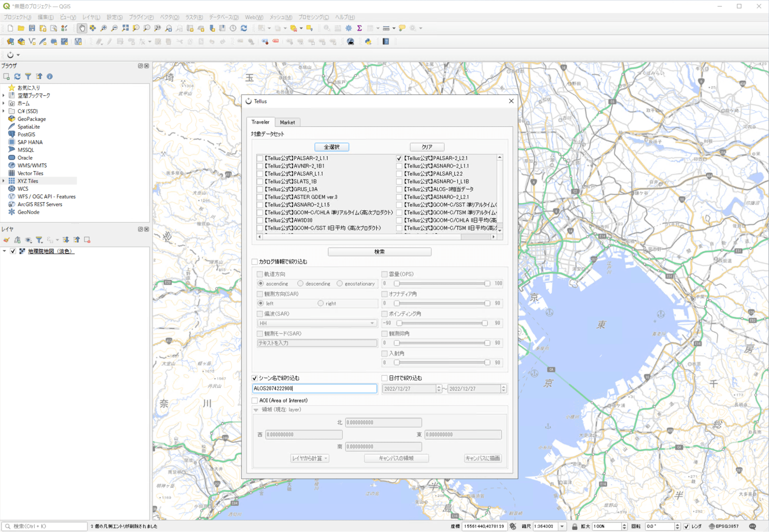769x532 pixels.
Task: Open the scale dropdown in status bar
Action: pyautogui.click(x=562, y=526)
